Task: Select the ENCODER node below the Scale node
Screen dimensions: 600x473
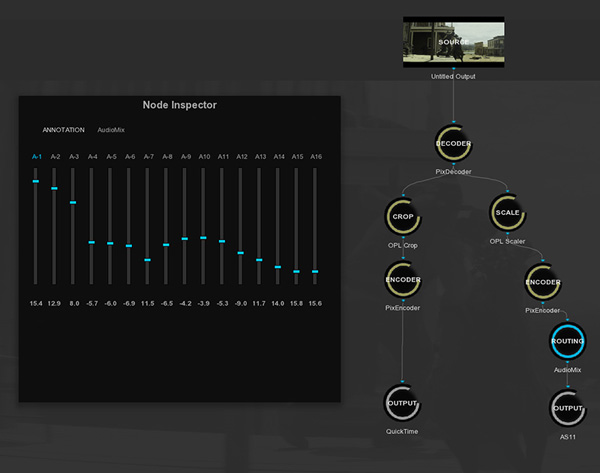Action: click(543, 282)
